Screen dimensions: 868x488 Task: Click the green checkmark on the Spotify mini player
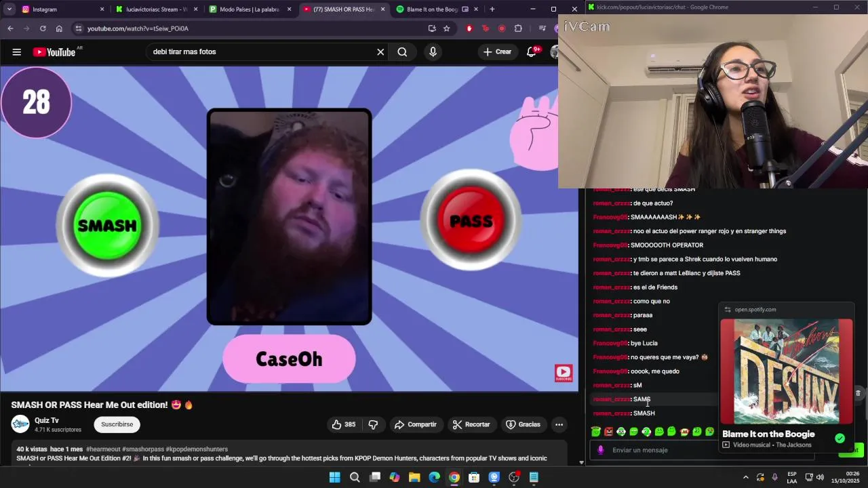pos(840,438)
